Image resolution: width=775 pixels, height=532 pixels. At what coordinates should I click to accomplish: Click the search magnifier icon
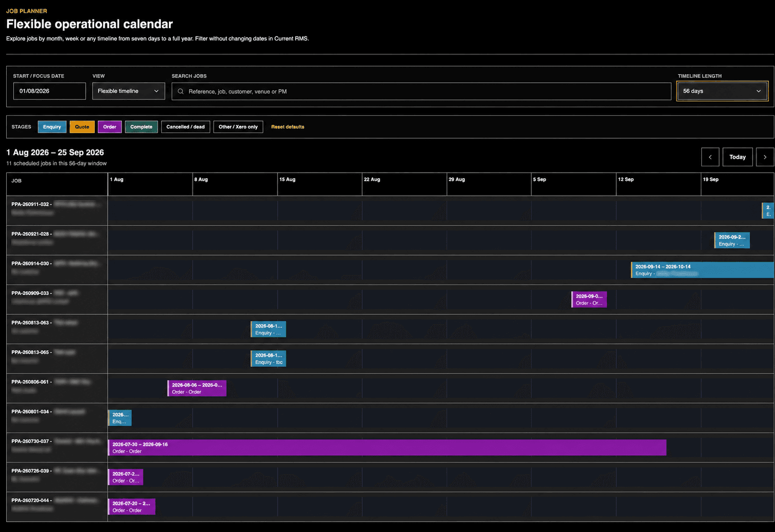181,91
